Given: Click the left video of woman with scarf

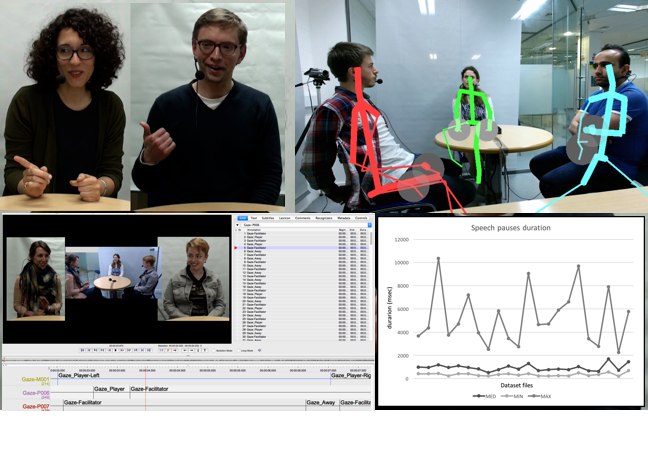Looking at the screenshot, I should pos(36,279).
